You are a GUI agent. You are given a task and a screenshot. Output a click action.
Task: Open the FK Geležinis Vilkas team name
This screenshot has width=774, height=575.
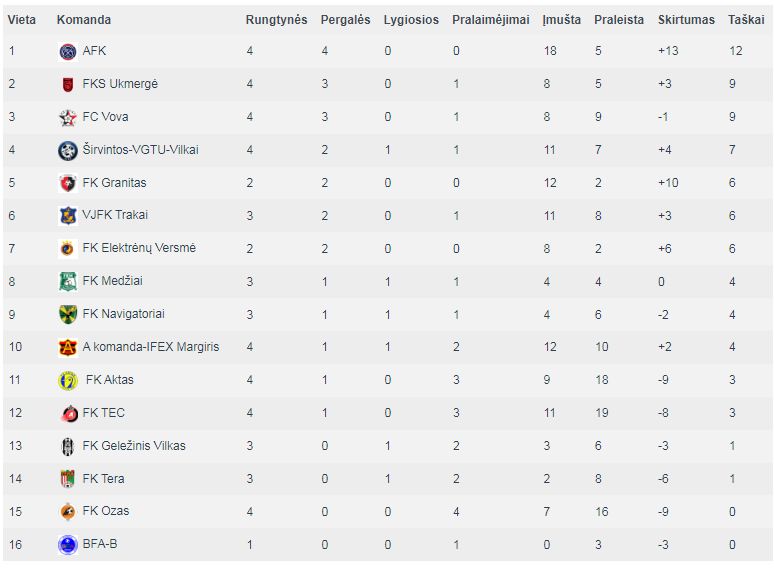pyautogui.click(x=134, y=446)
